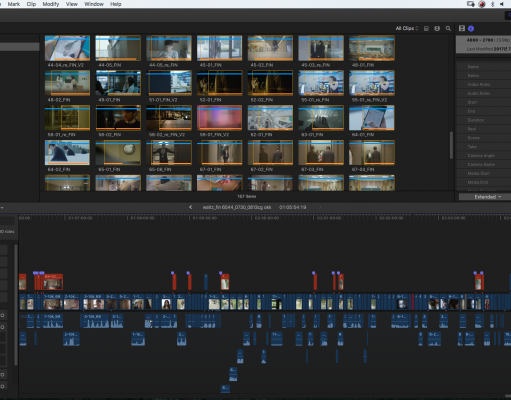Click the Camera Angle metadata field

point(484,156)
